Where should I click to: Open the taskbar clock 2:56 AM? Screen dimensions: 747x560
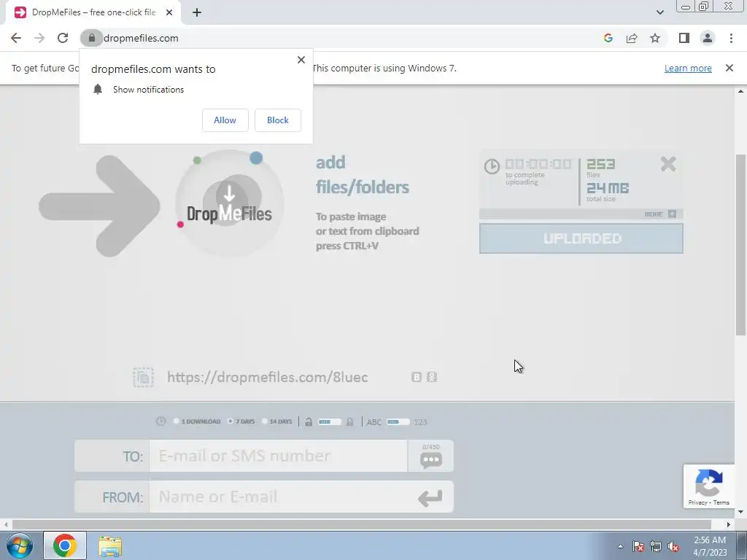tap(710, 546)
